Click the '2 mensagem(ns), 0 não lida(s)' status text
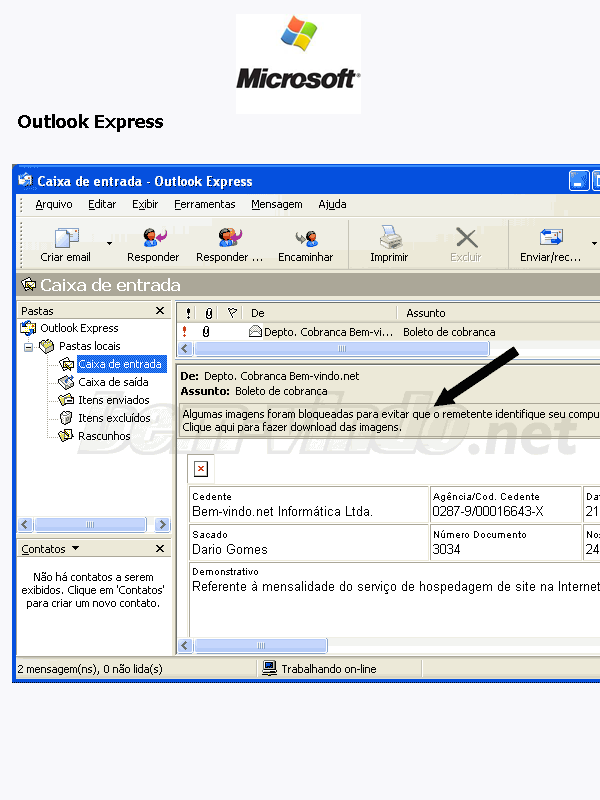 (x=90, y=669)
